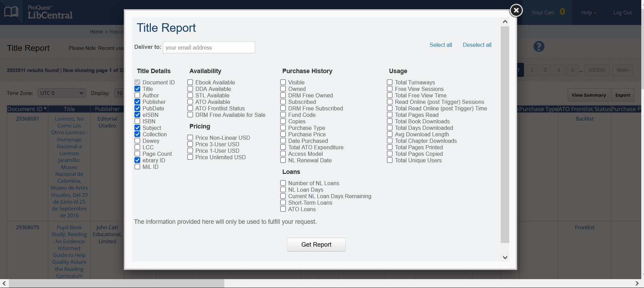The width and height of the screenshot is (644, 288).
Task: Open the Display count dropdown
Action: click(x=119, y=93)
